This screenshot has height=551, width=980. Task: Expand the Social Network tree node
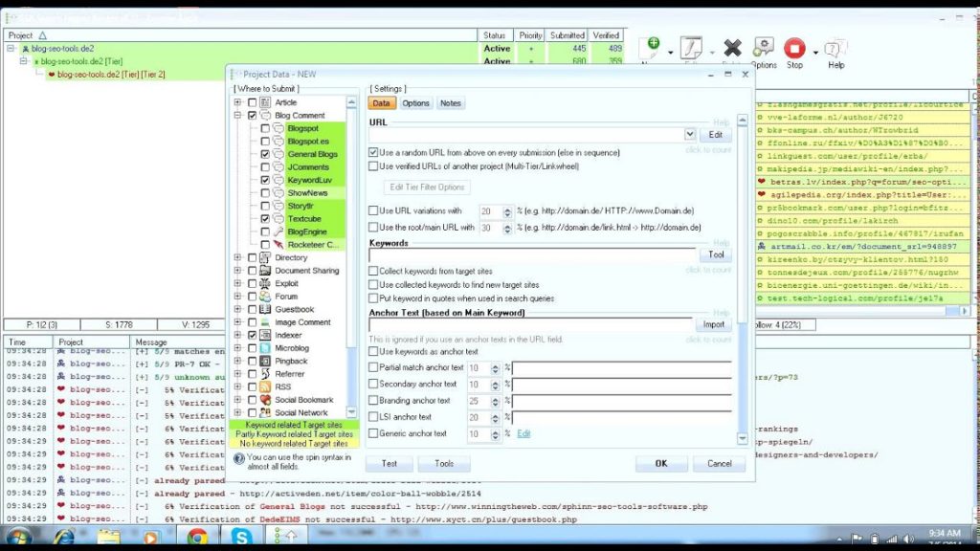(x=237, y=412)
